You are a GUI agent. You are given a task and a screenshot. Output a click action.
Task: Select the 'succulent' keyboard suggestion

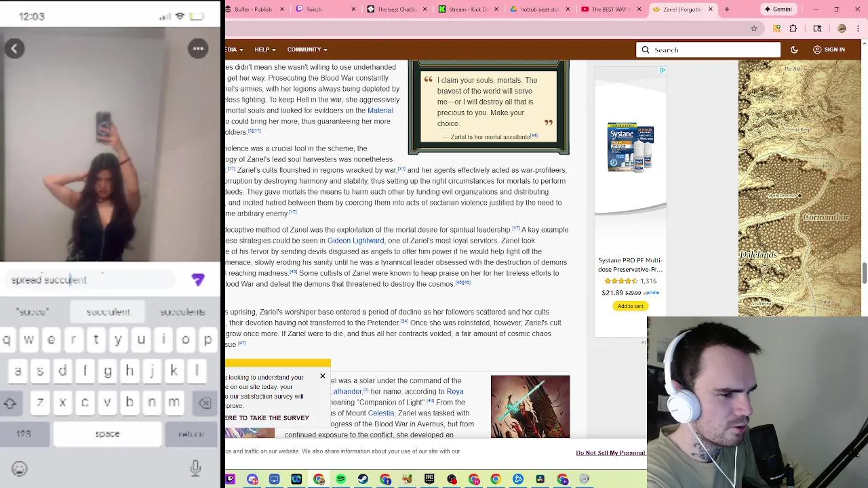click(x=108, y=312)
